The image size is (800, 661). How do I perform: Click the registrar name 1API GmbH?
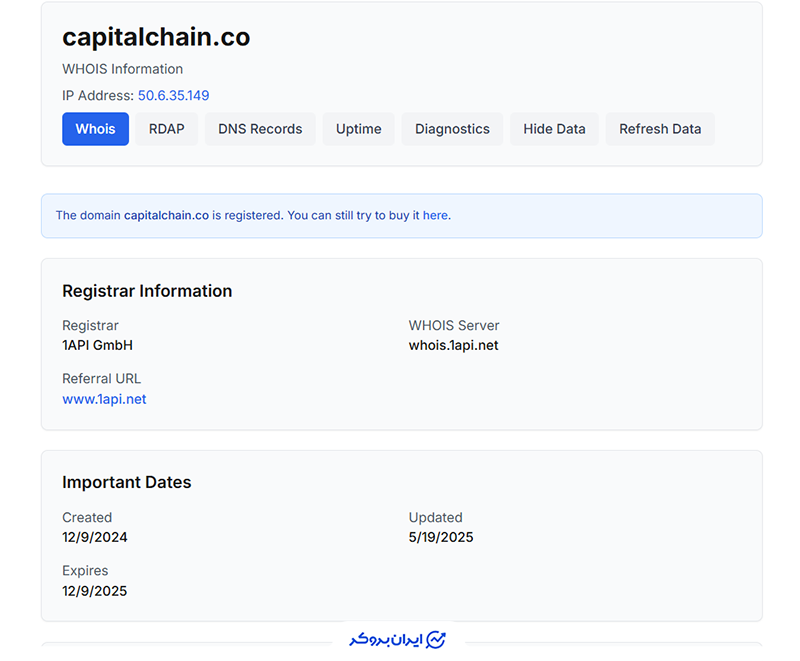(x=95, y=345)
